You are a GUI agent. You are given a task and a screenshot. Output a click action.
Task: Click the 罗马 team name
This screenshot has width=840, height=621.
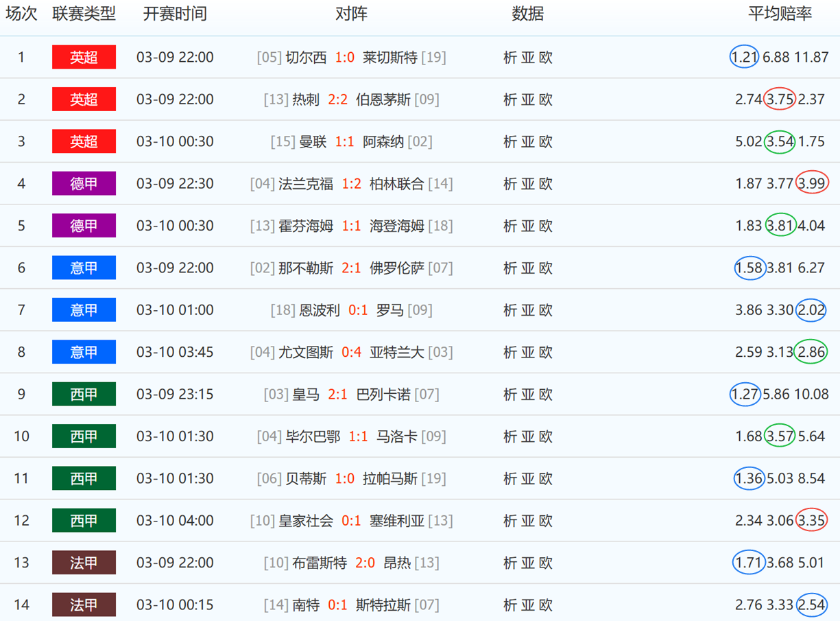390,310
